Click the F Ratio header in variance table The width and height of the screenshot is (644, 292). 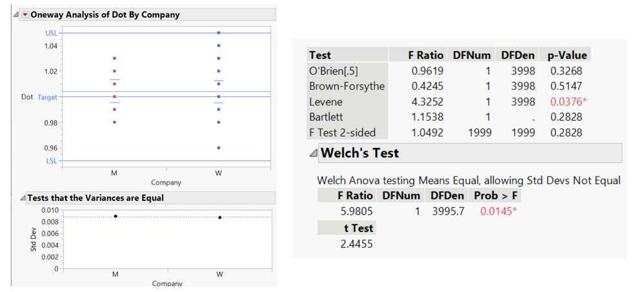pyautogui.click(x=425, y=55)
